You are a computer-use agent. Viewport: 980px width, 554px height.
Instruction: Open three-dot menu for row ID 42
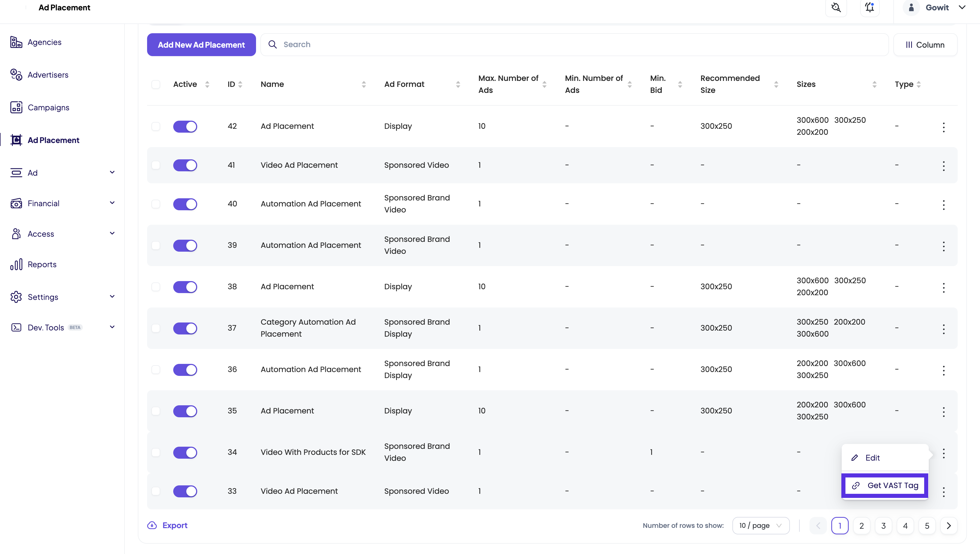(x=944, y=127)
